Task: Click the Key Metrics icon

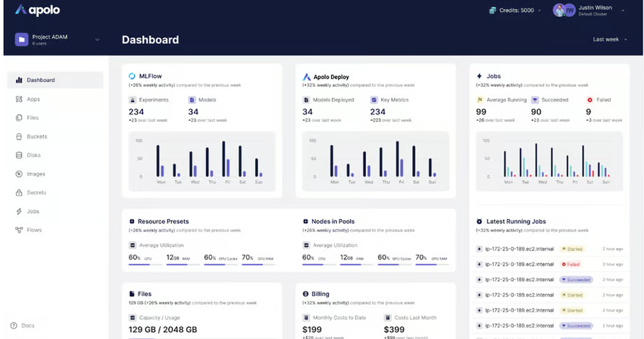Action: (374, 100)
